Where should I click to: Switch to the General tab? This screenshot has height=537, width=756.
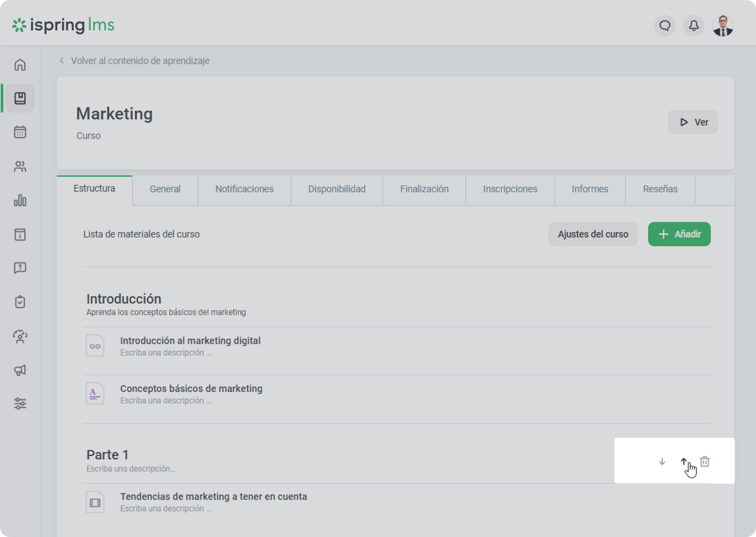pyautogui.click(x=165, y=189)
